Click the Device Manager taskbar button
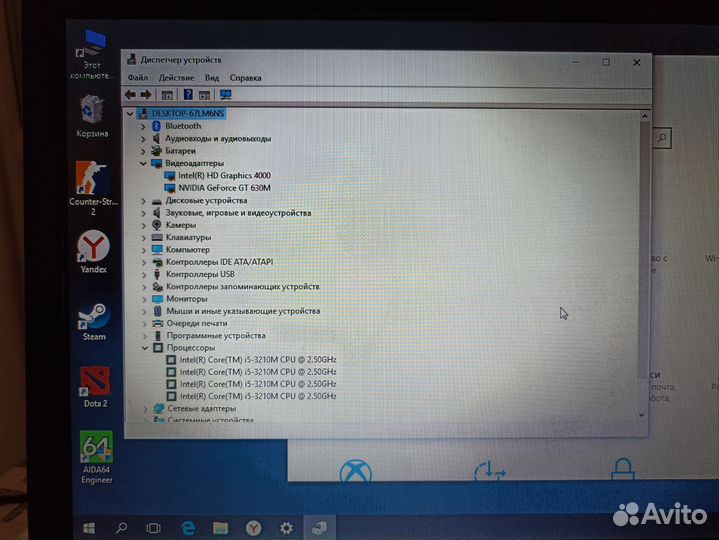This screenshot has width=719, height=540. [319, 528]
